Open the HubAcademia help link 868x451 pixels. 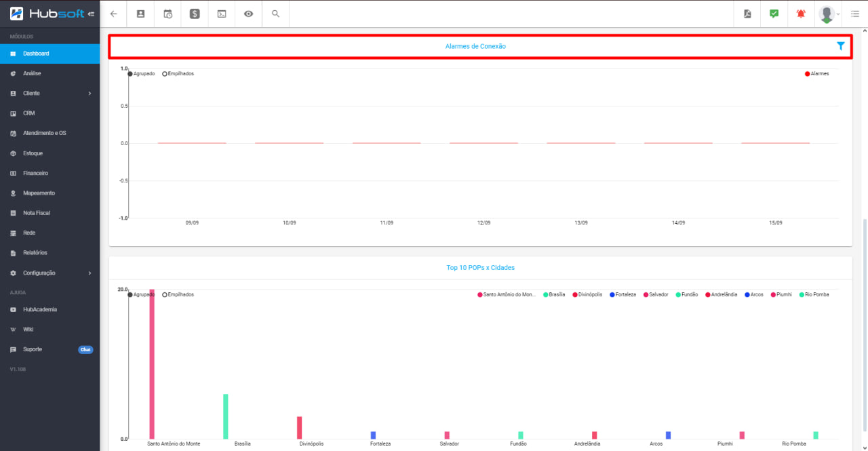[x=40, y=309]
